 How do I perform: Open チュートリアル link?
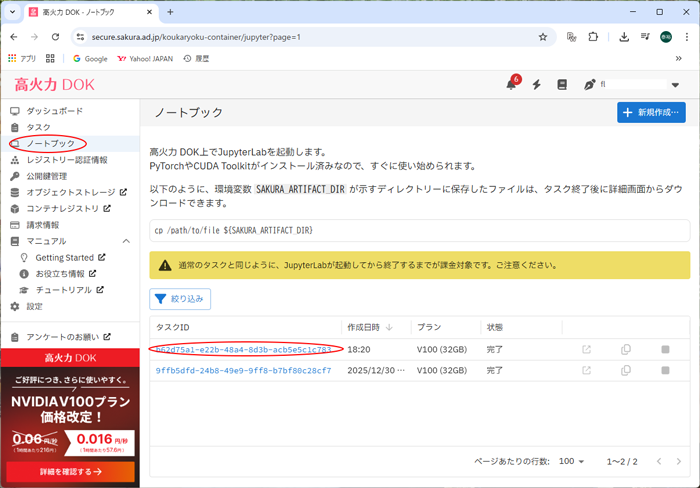69,290
